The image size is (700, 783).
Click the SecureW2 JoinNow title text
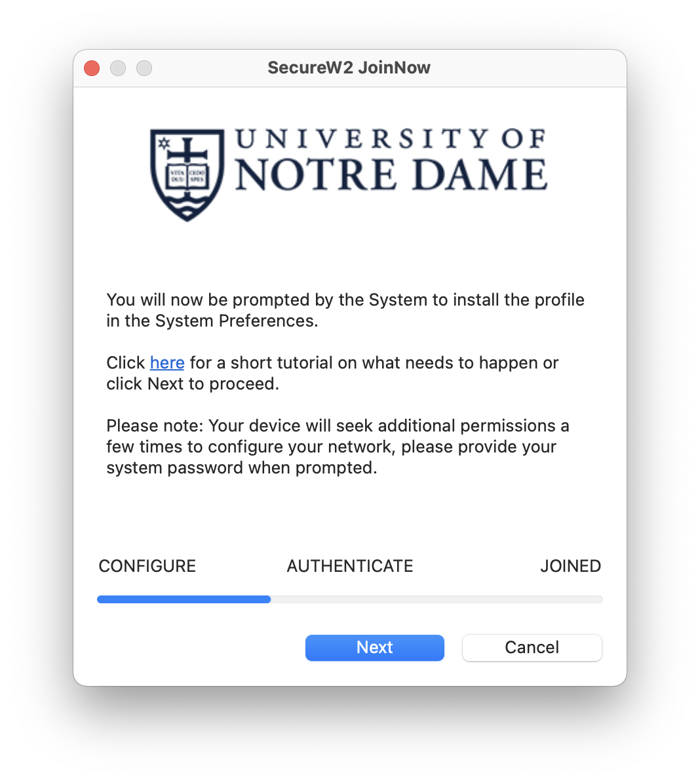pyautogui.click(x=349, y=68)
